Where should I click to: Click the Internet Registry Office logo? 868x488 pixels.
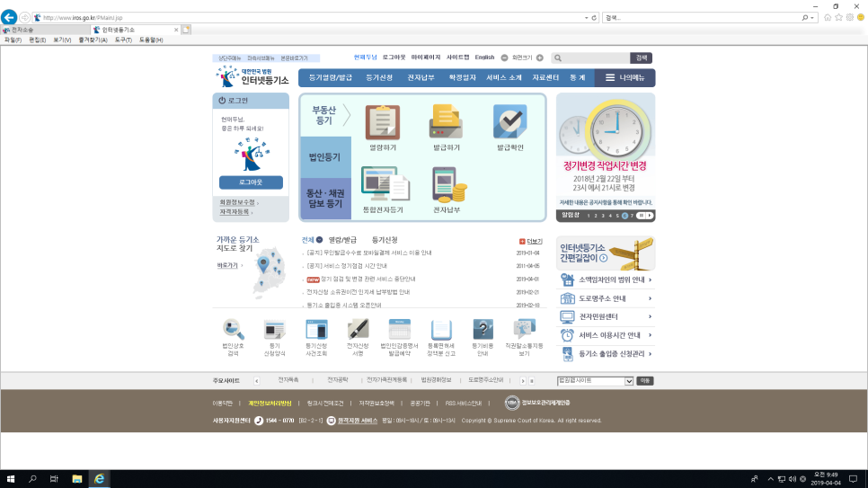(252, 76)
